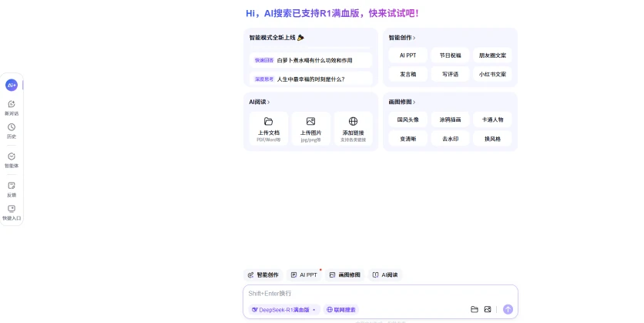The width and height of the screenshot is (644, 323).
Task: Click the 去水印 button
Action: click(x=450, y=139)
